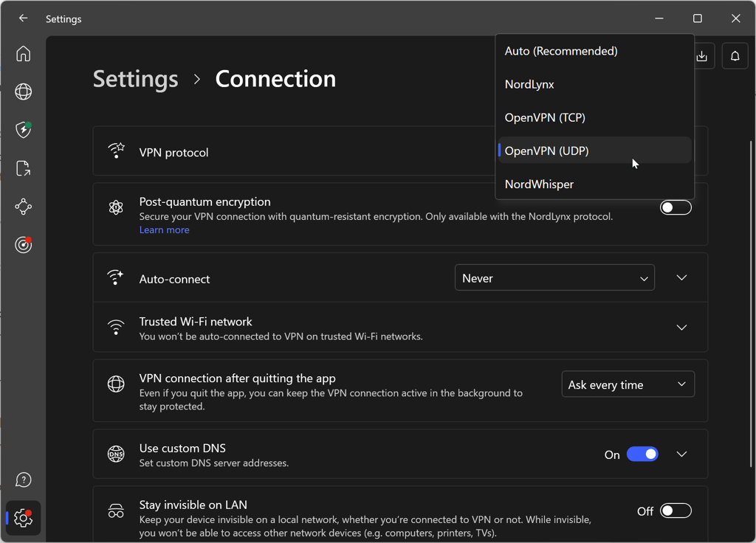
Task: Click the Connection breadcrumb heading
Action: click(x=275, y=79)
